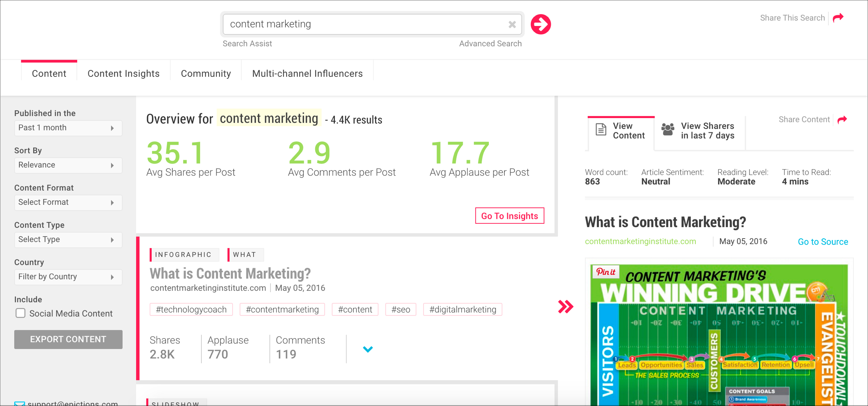Click the Share This Search text link

click(x=792, y=18)
